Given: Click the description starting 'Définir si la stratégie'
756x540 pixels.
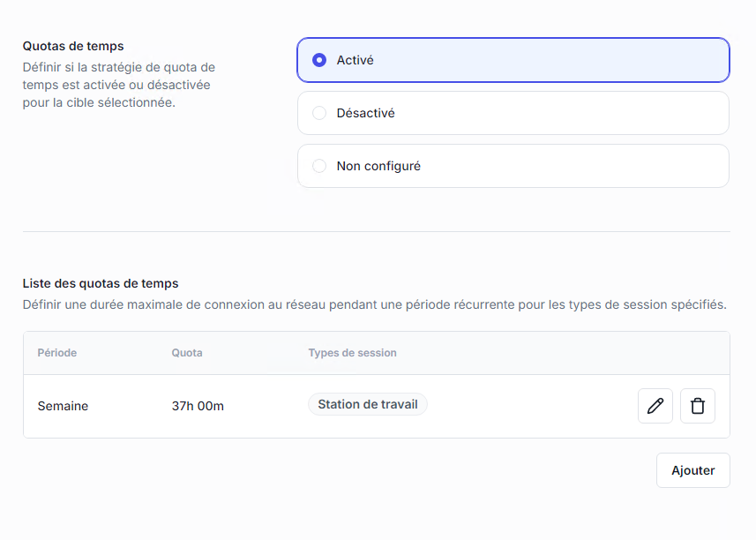Looking at the screenshot, I should (118, 85).
